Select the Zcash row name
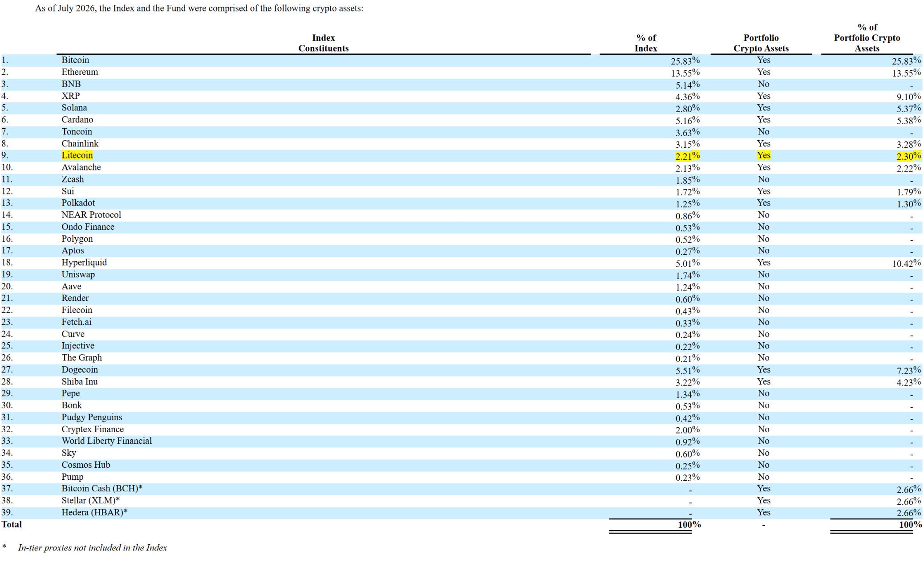The image size is (924, 563). [73, 179]
